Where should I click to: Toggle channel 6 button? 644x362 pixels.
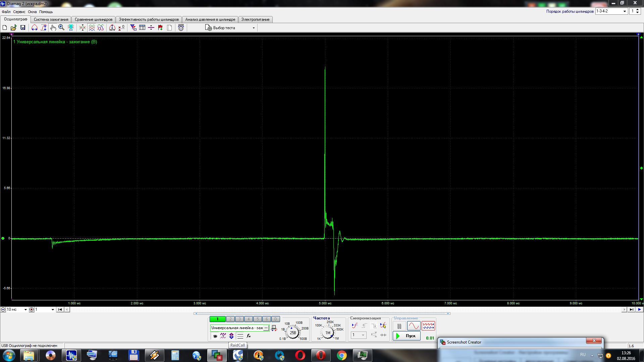[x=267, y=319]
